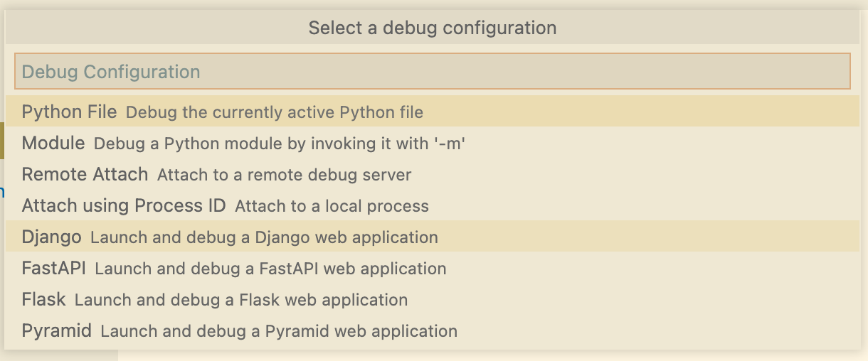
Task: Select the Python File debug configuration
Action: click(433, 112)
